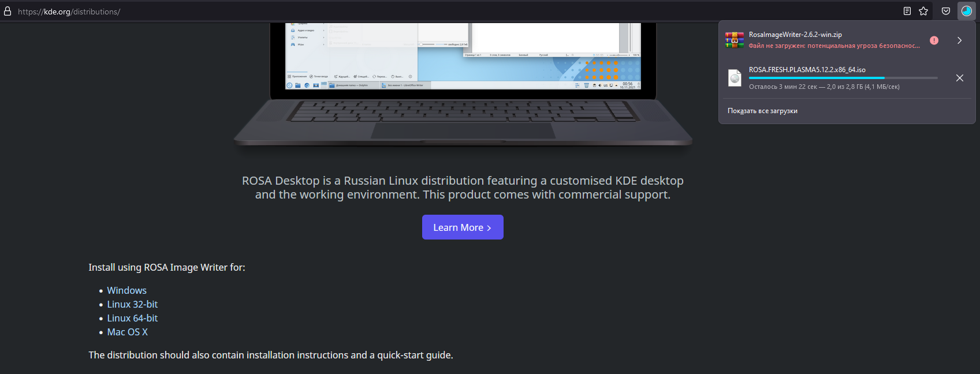Click the ISO download progress bar
This screenshot has width=980, height=374.
pos(843,78)
